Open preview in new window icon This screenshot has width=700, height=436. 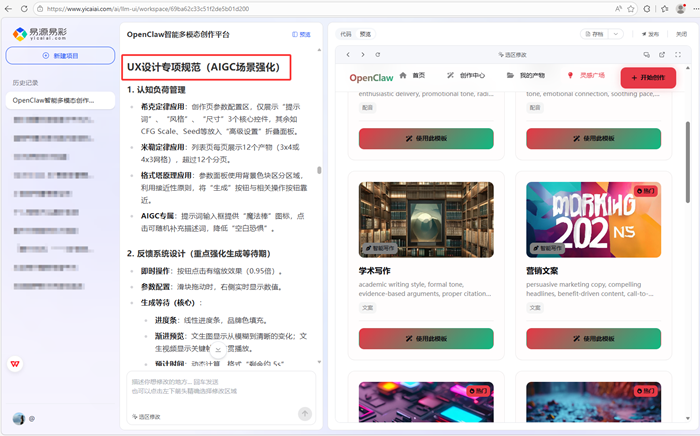tap(659, 54)
